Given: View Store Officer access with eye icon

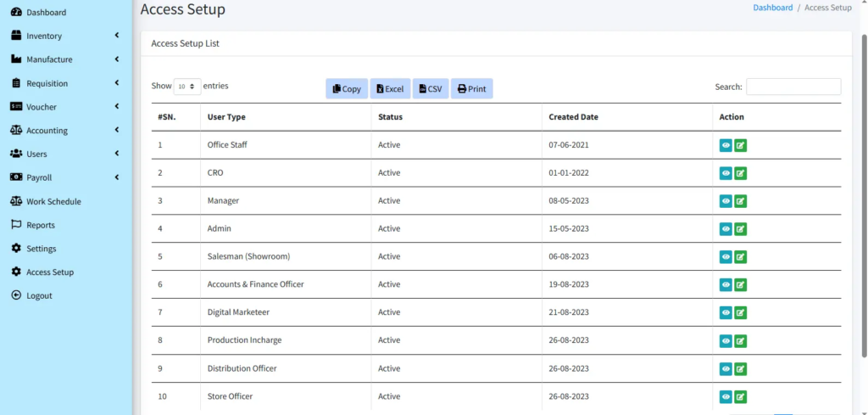Looking at the screenshot, I should coord(726,396).
